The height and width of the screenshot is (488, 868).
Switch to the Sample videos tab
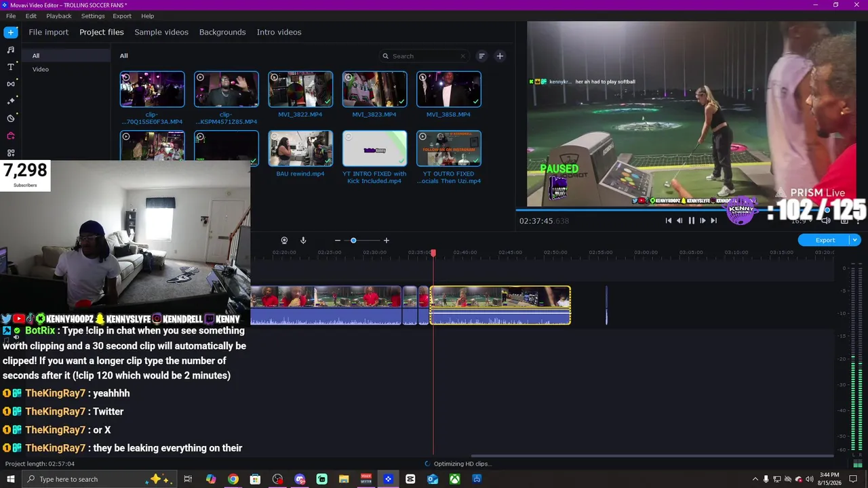(161, 32)
